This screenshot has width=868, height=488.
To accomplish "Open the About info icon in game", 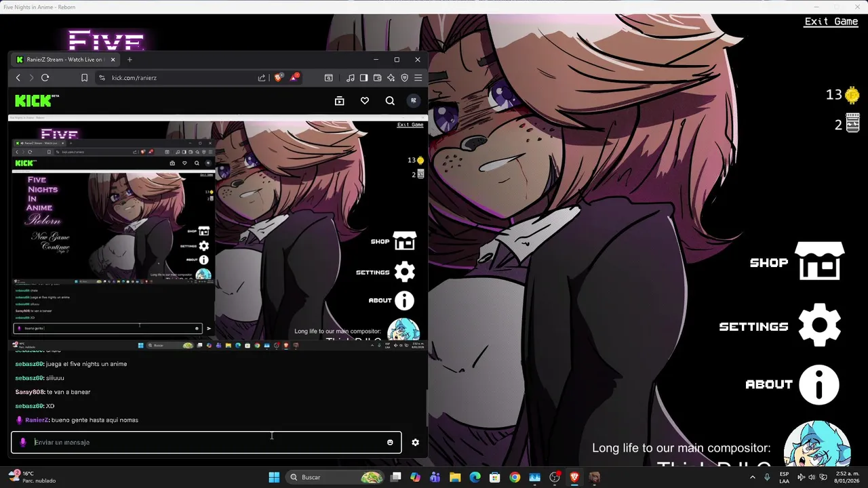I will coord(818,384).
